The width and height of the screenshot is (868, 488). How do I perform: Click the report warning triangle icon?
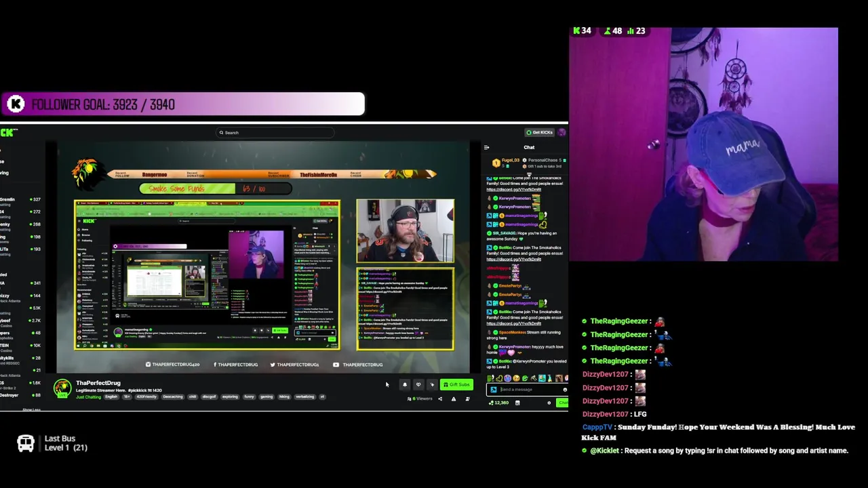point(454,399)
